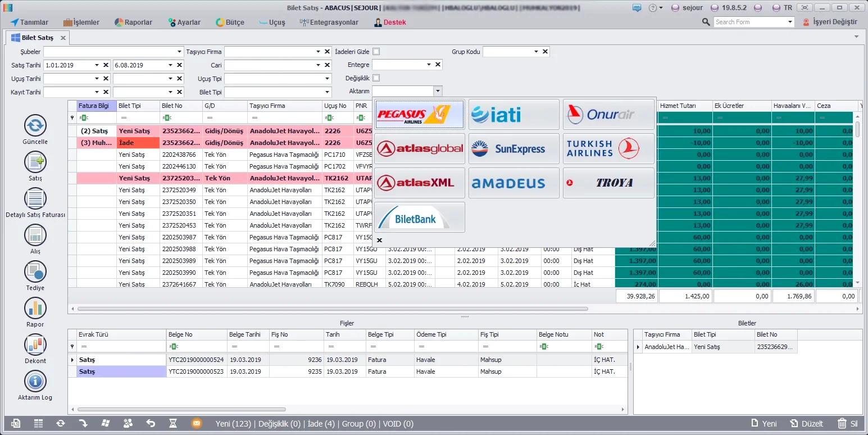Open the Entegre dropdown
The height and width of the screenshot is (435, 868).
(x=429, y=65)
